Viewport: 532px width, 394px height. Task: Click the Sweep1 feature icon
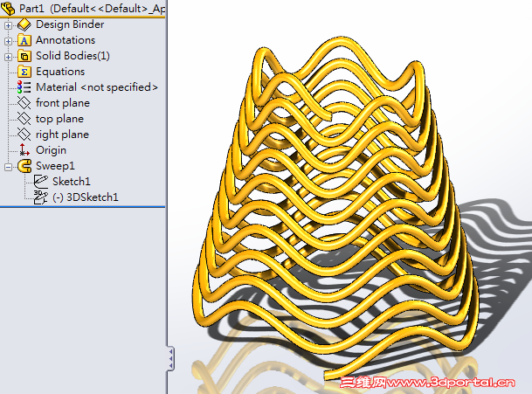pyautogui.click(x=24, y=166)
